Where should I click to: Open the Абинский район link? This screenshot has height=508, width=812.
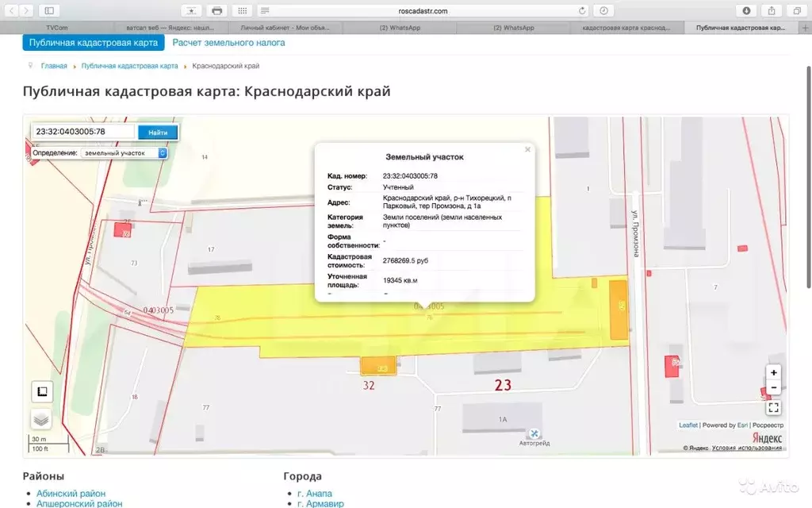coord(71,494)
